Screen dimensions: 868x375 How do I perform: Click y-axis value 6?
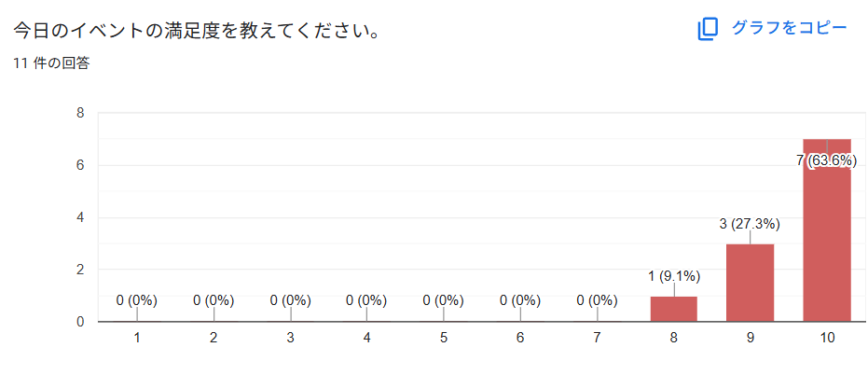80,165
